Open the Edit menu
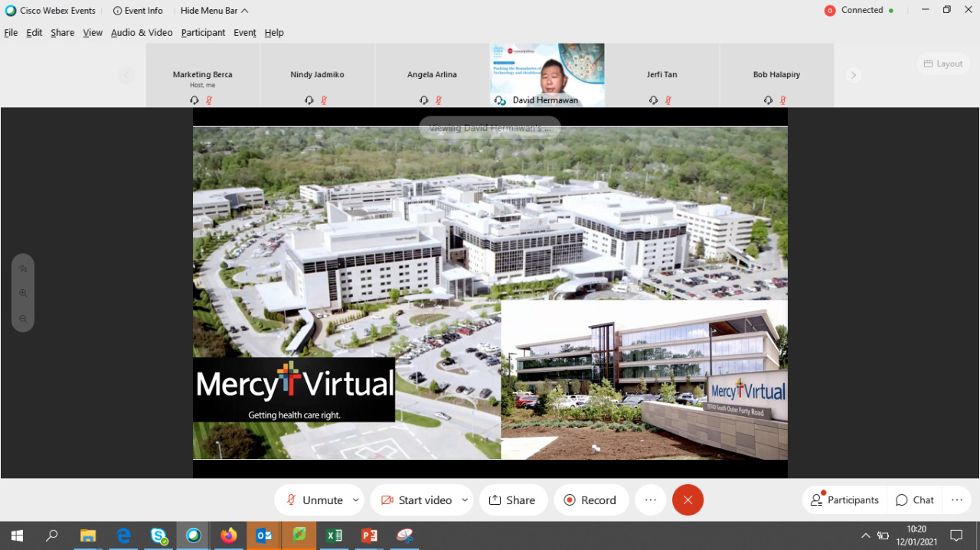This screenshot has height=550, width=980. point(34,33)
